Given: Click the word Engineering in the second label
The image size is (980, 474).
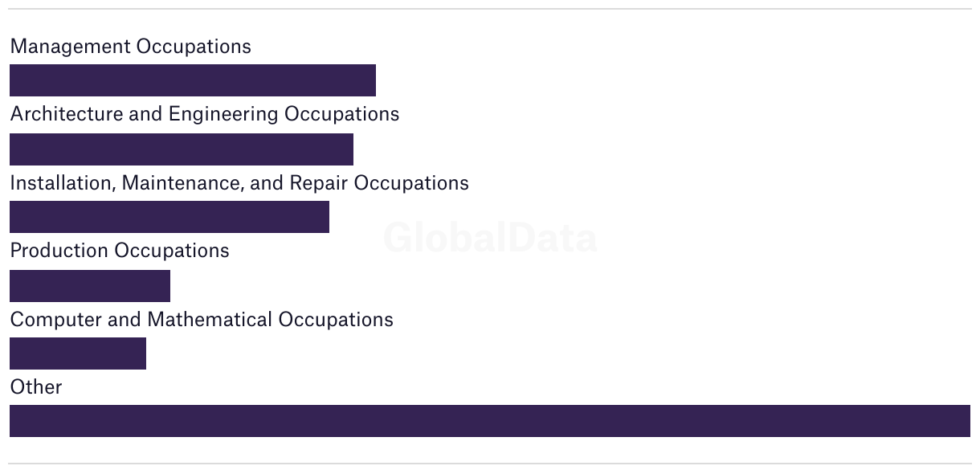Looking at the screenshot, I should [x=223, y=115].
